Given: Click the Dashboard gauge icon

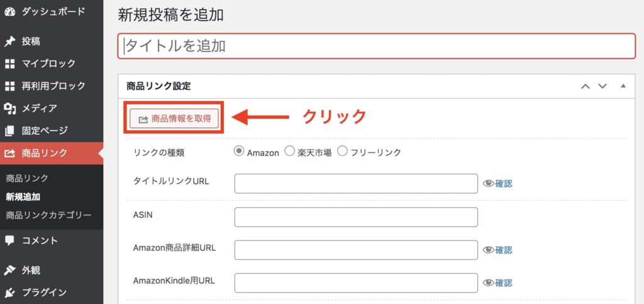Looking at the screenshot, I should (x=9, y=12).
